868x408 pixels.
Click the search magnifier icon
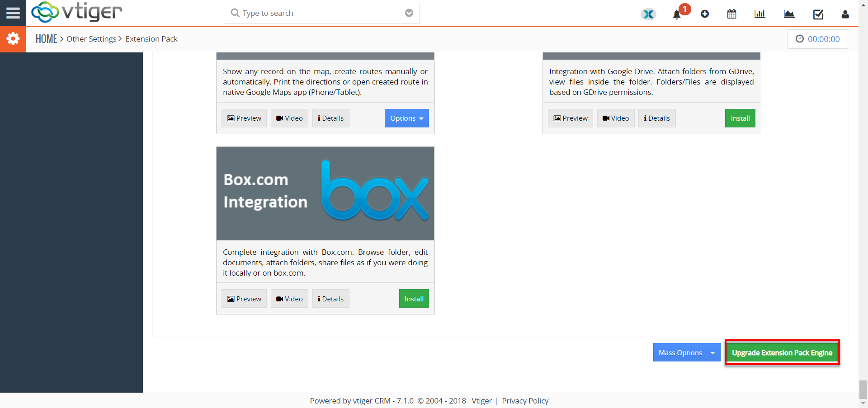coord(235,13)
